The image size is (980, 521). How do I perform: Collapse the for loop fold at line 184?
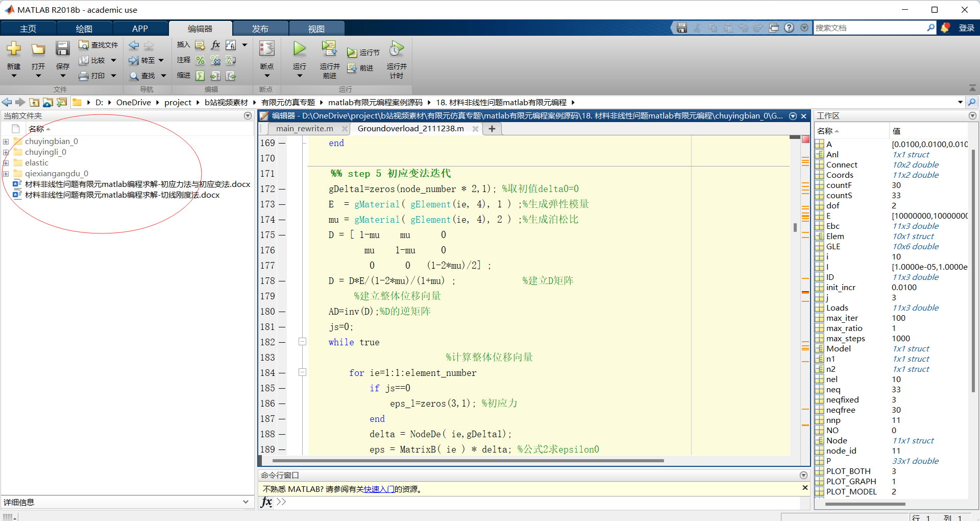point(302,372)
